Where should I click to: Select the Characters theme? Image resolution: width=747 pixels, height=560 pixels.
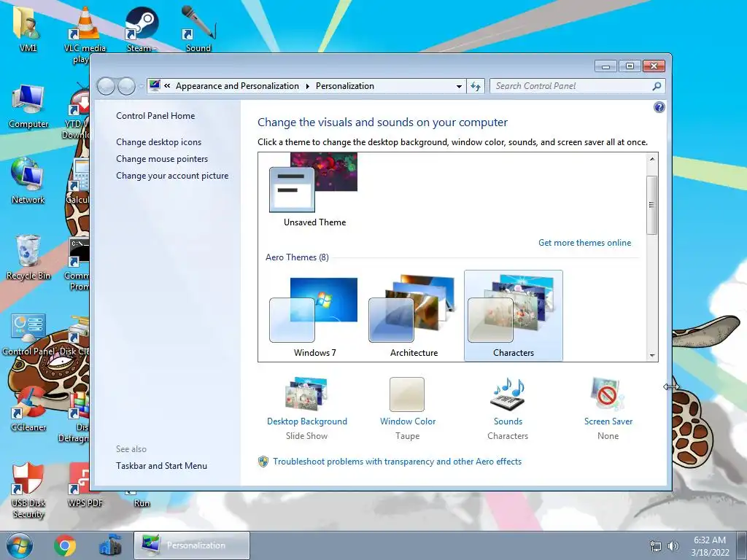click(x=513, y=316)
